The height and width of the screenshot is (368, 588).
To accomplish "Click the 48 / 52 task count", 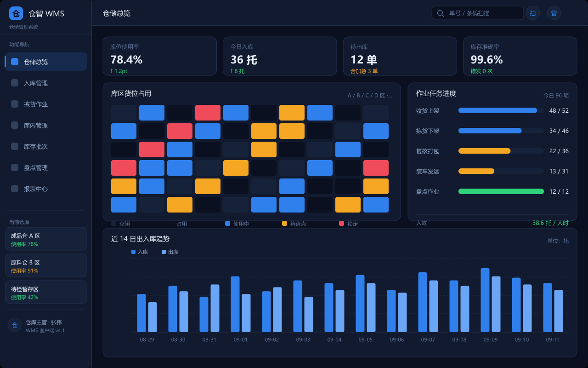I will (x=559, y=110).
